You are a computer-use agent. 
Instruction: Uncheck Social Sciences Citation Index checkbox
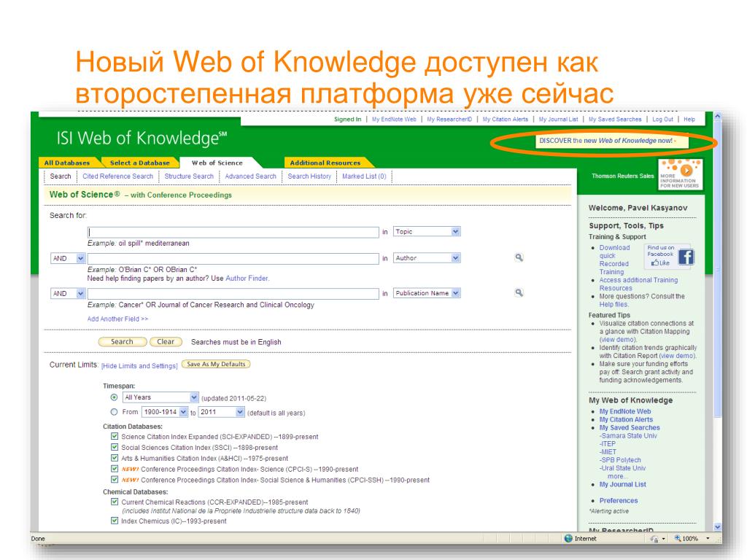115,447
